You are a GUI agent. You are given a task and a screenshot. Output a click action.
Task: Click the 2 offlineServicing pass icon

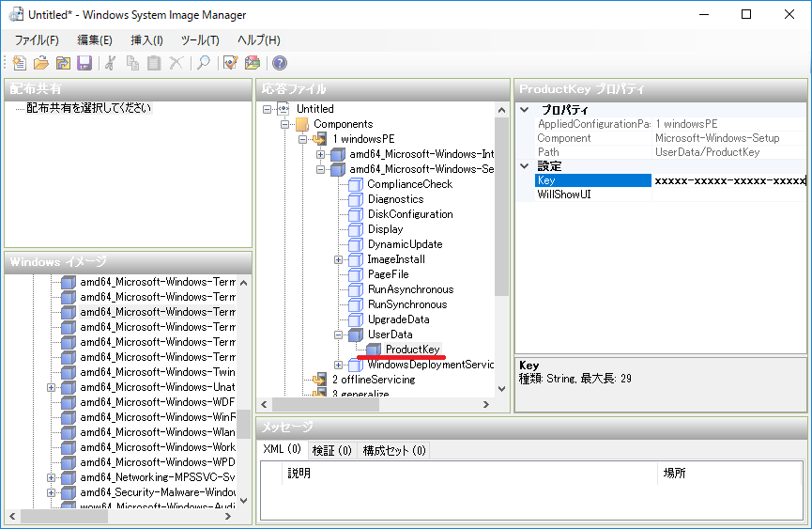[x=319, y=380]
